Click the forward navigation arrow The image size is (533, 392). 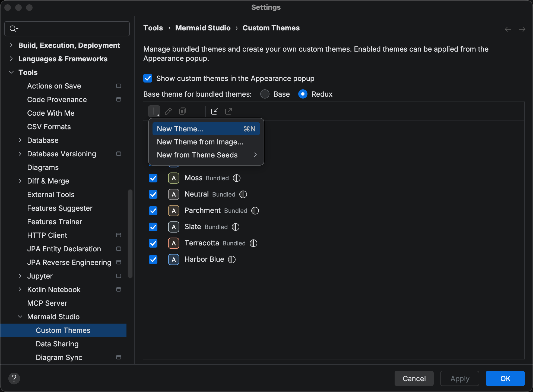click(522, 29)
